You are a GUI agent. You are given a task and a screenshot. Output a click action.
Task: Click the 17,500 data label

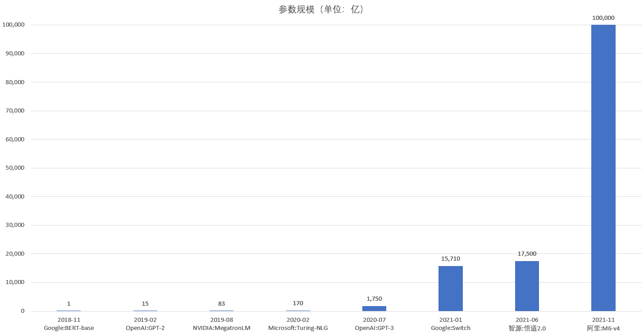527,254
